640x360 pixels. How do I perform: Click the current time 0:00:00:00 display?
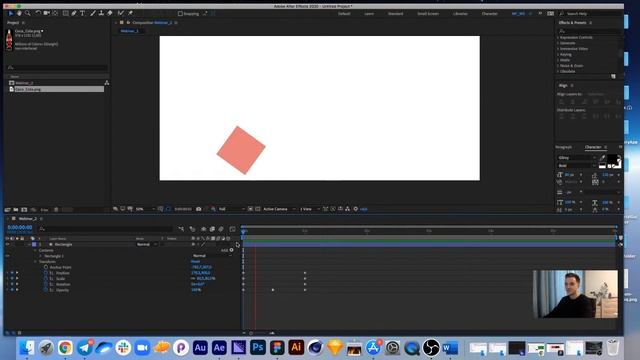[x=20, y=227]
